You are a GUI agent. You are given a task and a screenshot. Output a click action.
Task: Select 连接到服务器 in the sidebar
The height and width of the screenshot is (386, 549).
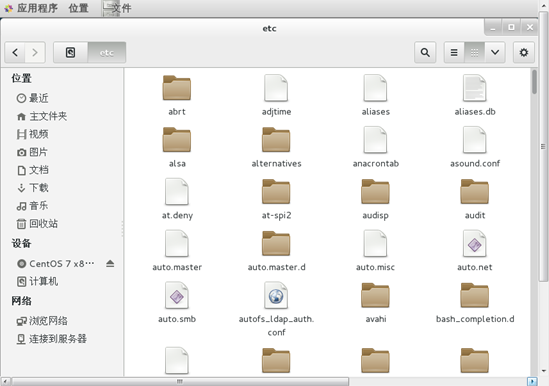[x=51, y=339]
